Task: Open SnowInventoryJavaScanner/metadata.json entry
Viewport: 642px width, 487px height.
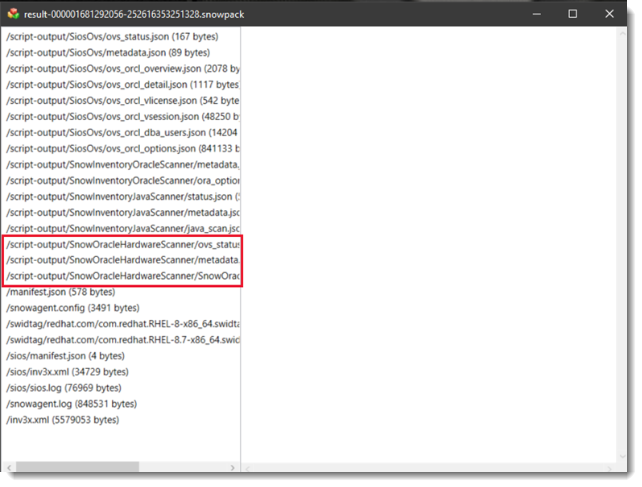Action: coord(123,212)
